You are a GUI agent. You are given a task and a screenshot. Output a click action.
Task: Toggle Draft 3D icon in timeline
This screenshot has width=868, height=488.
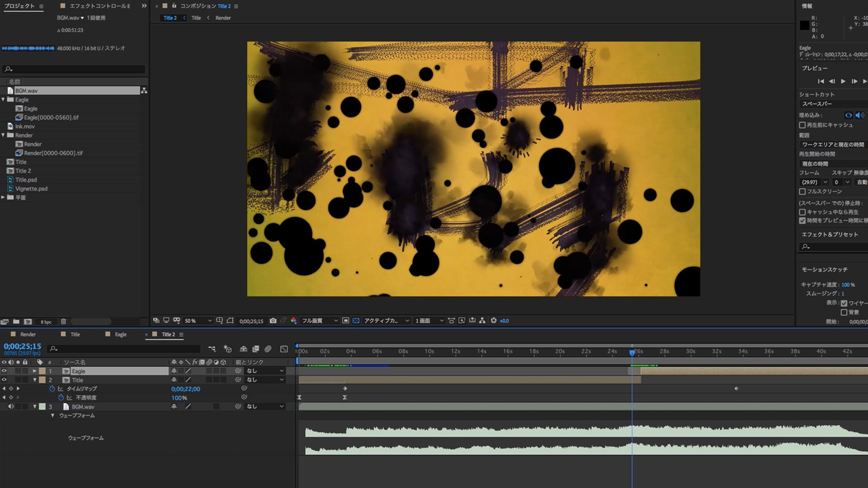pos(228,349)
